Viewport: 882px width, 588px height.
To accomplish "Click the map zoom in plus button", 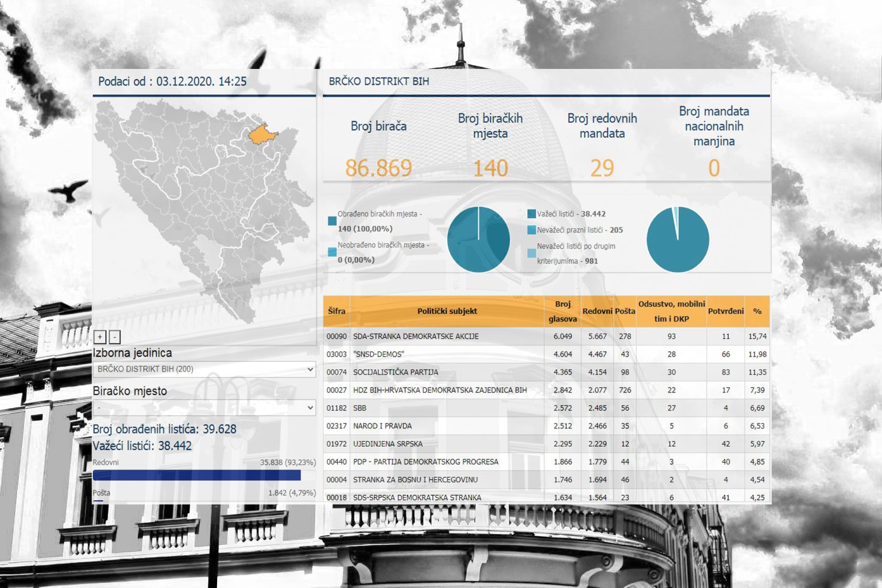I will (100, 337).
